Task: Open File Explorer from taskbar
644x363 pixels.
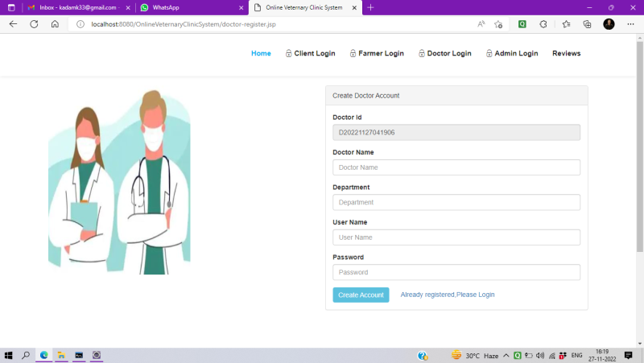Action: coord(61,355)
